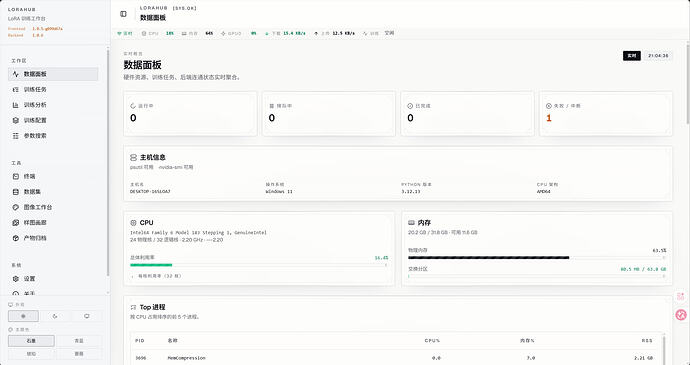Choose the theme color below 青蓝
The height and width of the screenshot is (365, 690).
click(79, 354)
